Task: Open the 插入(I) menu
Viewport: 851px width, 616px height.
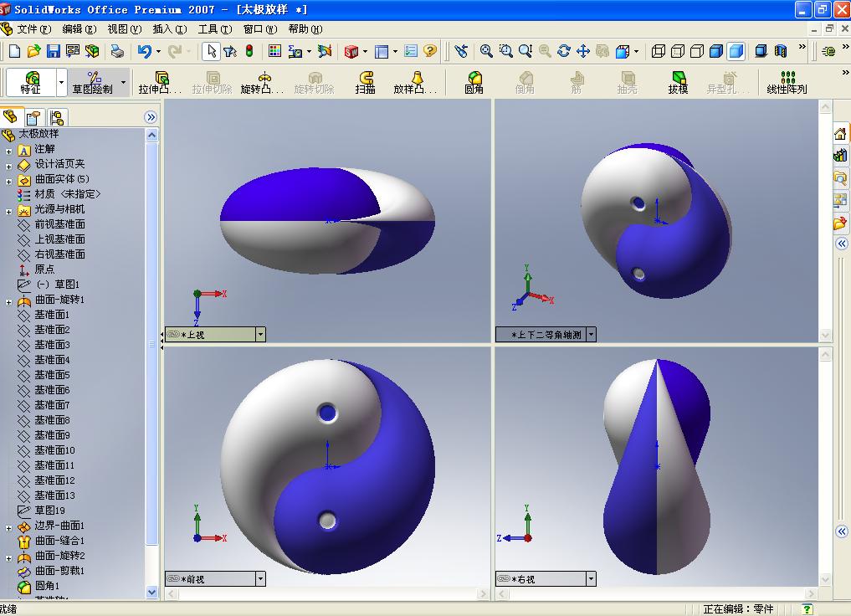Action: pyautogui.click(x=169, y=28)
